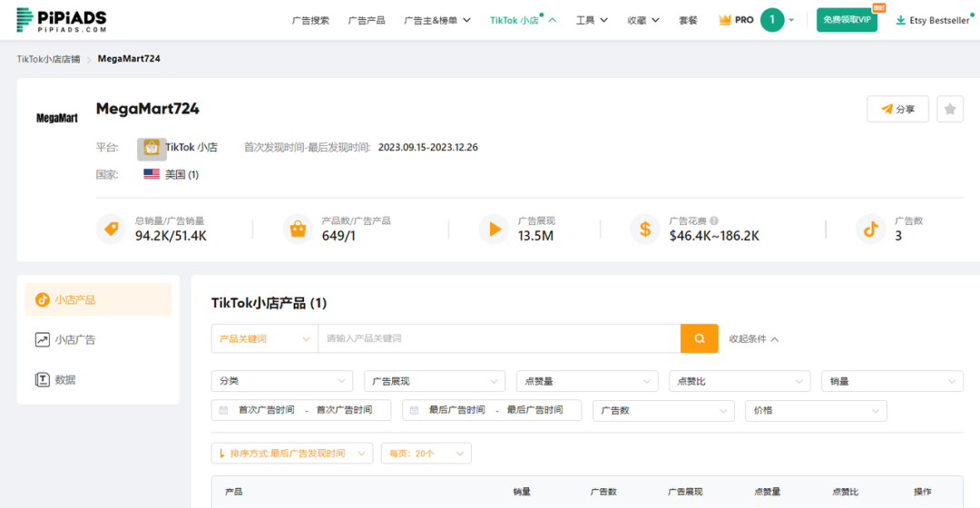Screen dimensions: 980x508
Task: Open the 首次广告时间 date range picker
Action: pos(301,411)
